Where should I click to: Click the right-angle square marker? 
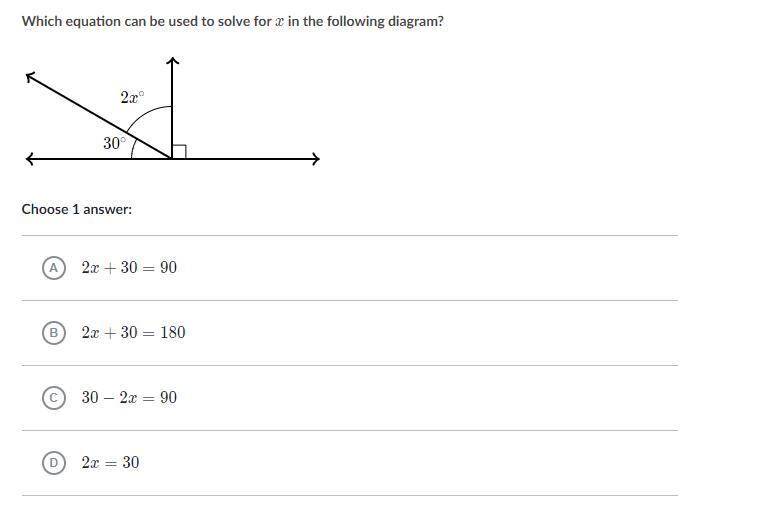click(179, 152)
